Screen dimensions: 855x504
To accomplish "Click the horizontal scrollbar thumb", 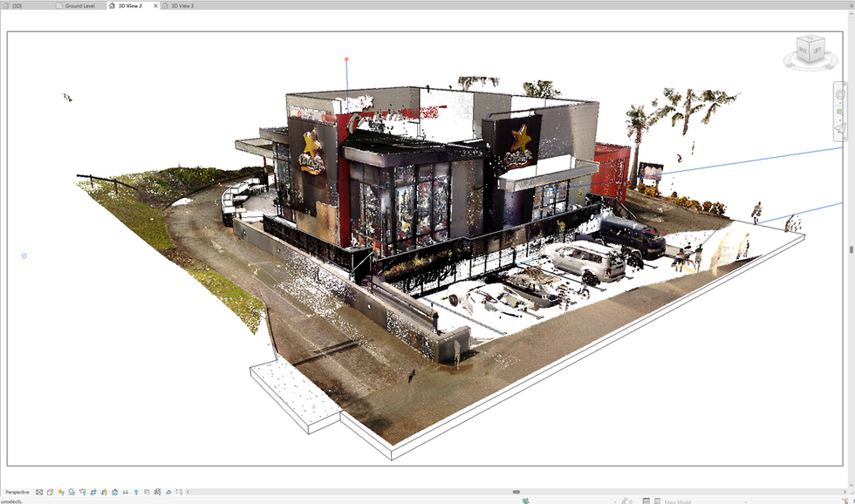I will coord(516,492).
